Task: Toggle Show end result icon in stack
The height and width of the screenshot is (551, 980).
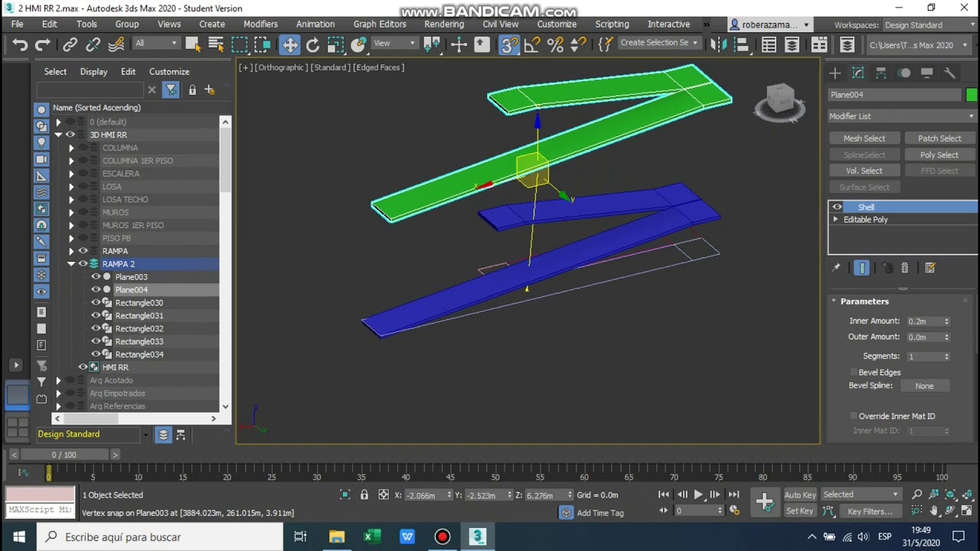Action: click(x=862, y=268)
